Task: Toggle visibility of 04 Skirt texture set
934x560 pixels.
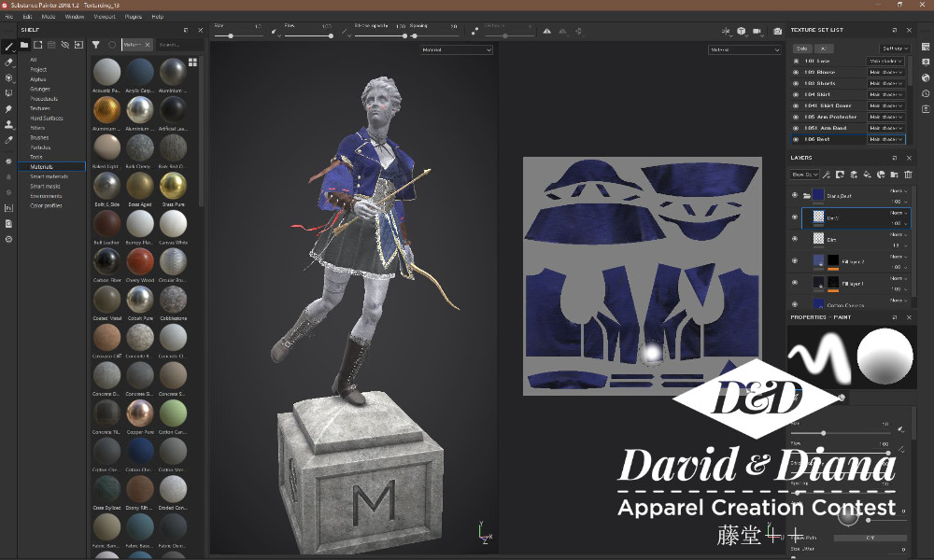Action: coord(796,94)
